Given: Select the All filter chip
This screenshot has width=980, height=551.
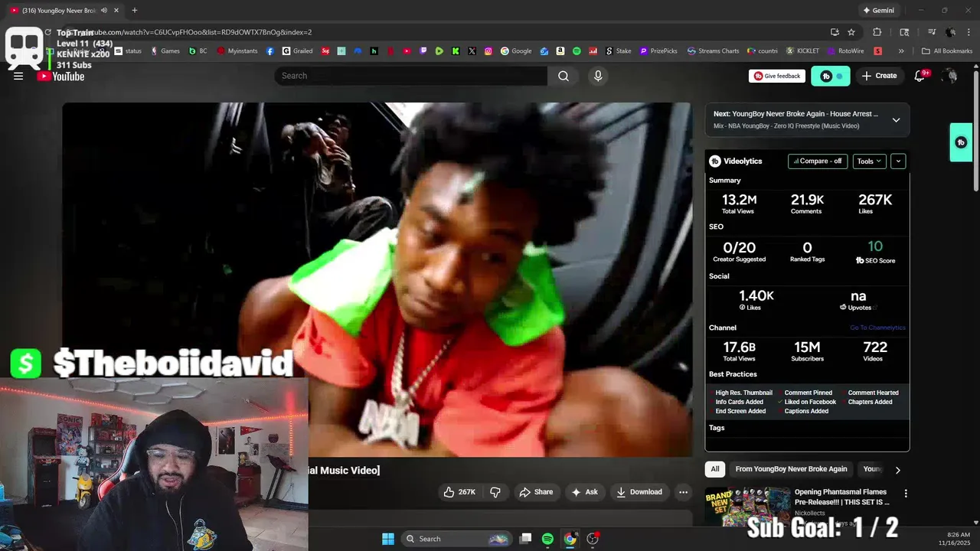Looking at the screenshot, I should tap(715, 469).
